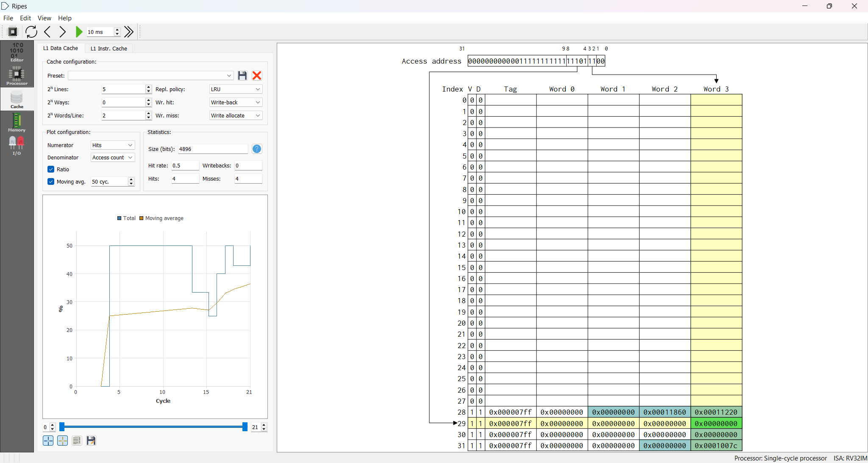868x463 pixels.
Task: Open the Wr. miss Write allocate dropdown
Action: pos(236,116)
